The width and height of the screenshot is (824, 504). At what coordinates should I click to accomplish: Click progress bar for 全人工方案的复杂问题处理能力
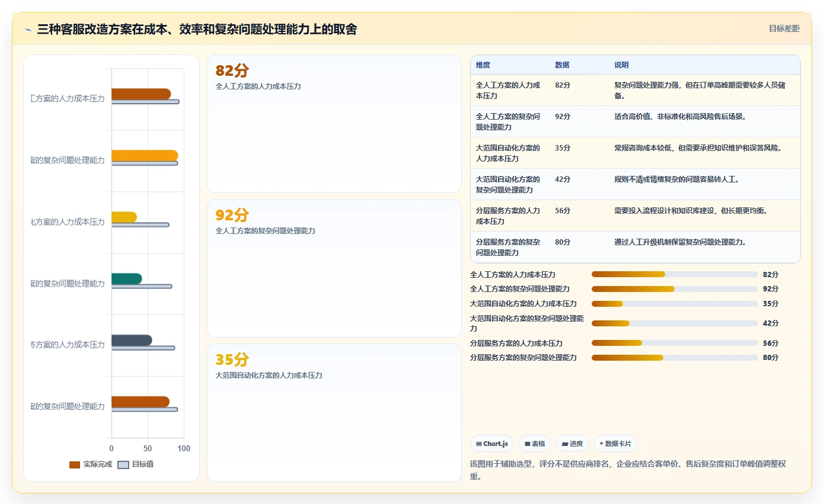pyautogui.click(x=675, y=289)
